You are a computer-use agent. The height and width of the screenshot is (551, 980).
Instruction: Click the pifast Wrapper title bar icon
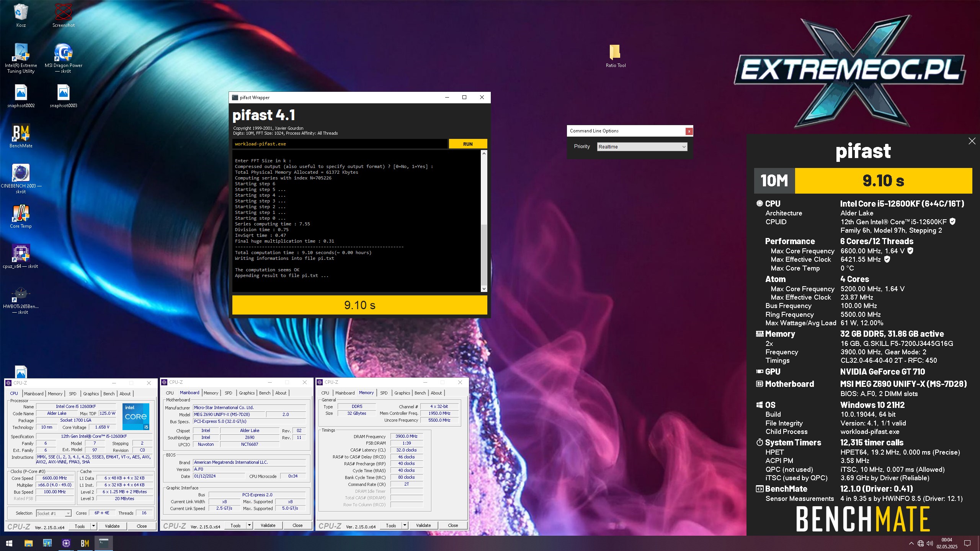tap(235, 98)
